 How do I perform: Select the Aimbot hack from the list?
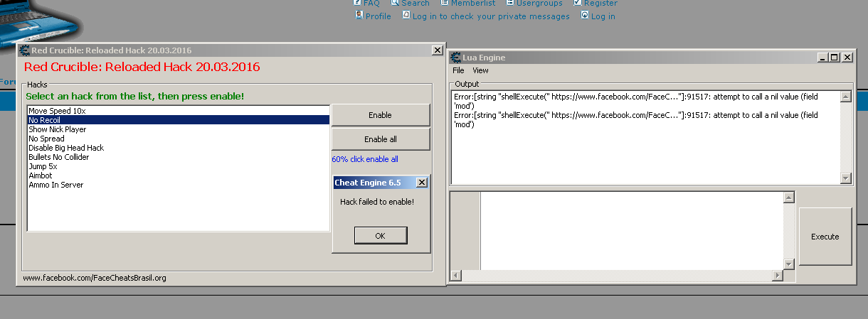(x=41, y=175)
